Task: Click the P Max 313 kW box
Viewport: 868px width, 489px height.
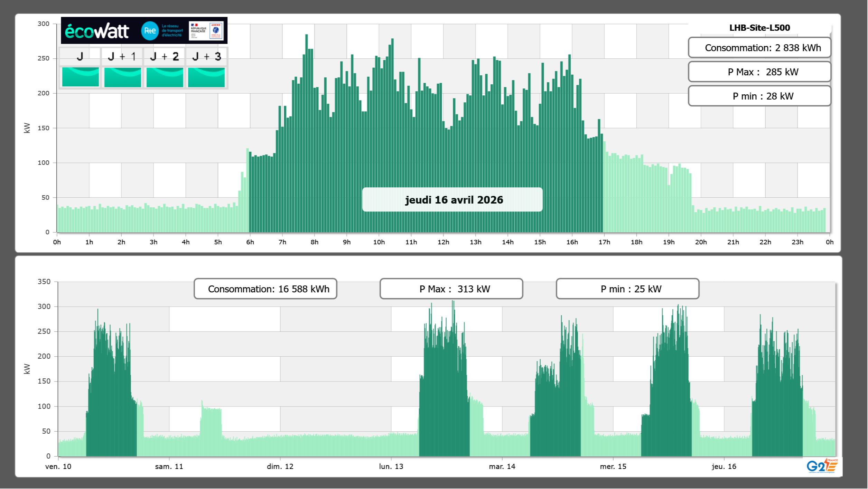Action: [x=451, y=289]
